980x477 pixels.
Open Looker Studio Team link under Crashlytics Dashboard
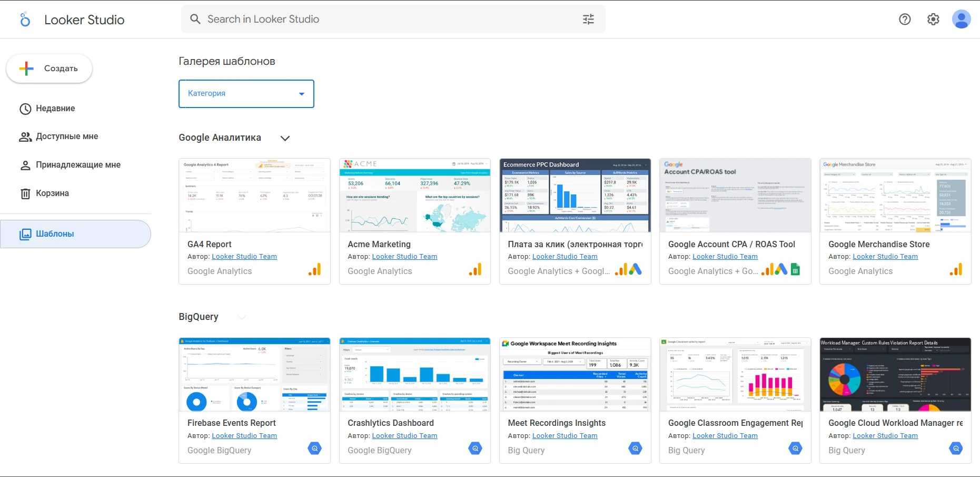point(404,436)
